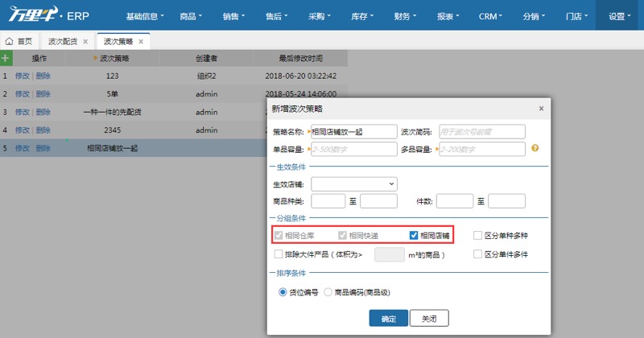Screen dimensions: 644x338
Task: Click the timestamp 2018-06-20 03:22:42
Action: click(300, 76)
